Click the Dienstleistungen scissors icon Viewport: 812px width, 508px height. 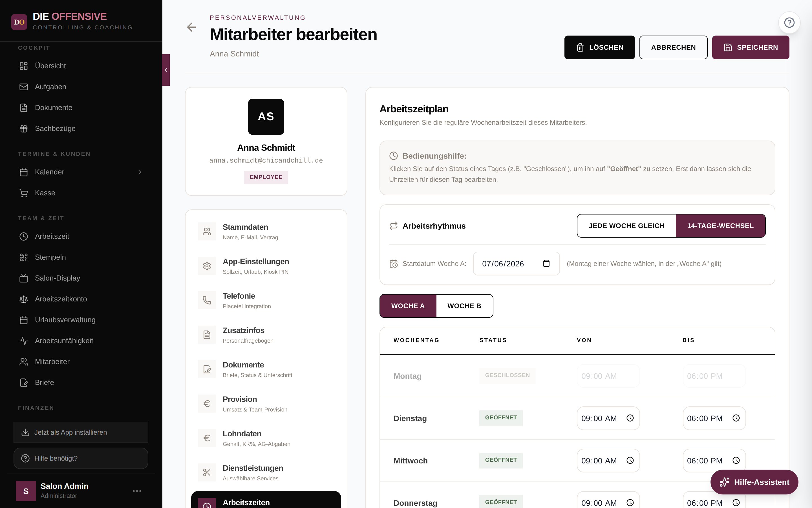click(x=207, y=472)
